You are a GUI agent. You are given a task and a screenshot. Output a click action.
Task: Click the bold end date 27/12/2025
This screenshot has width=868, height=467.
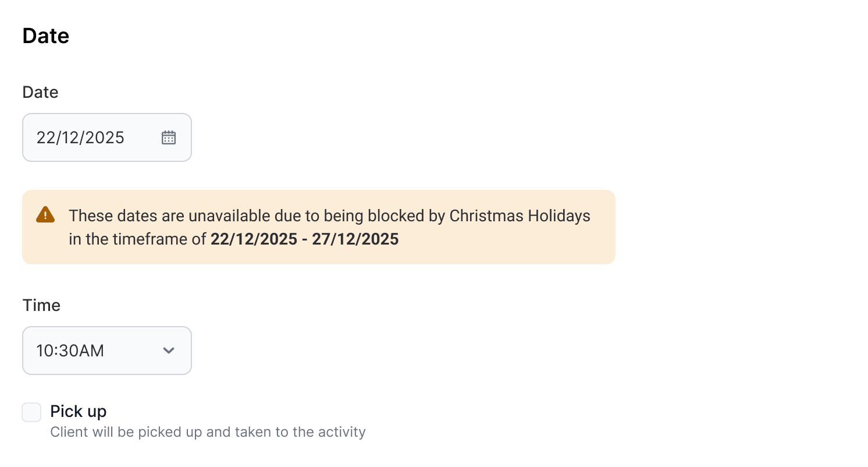pyautogui.click(x=355, y=239)
